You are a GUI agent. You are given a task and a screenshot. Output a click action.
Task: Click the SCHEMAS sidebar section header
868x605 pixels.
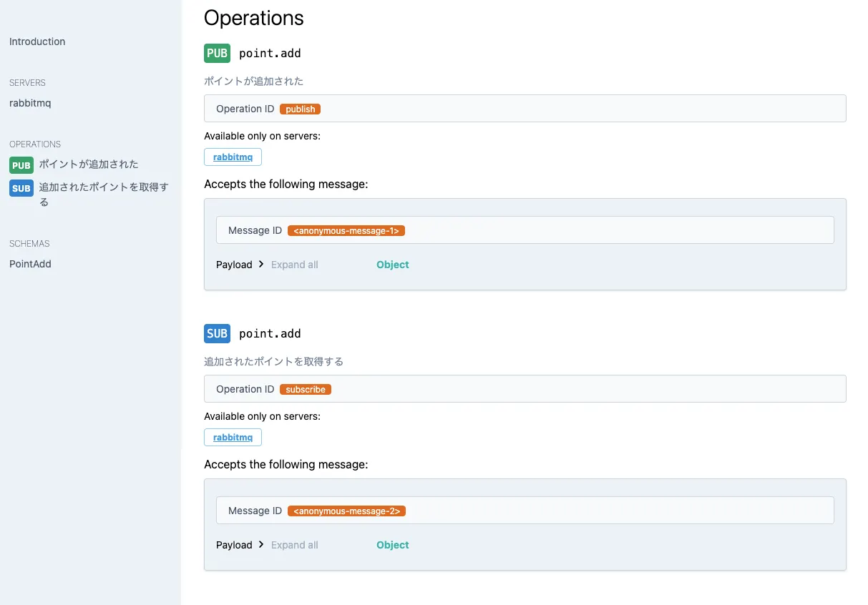[29, 244]
